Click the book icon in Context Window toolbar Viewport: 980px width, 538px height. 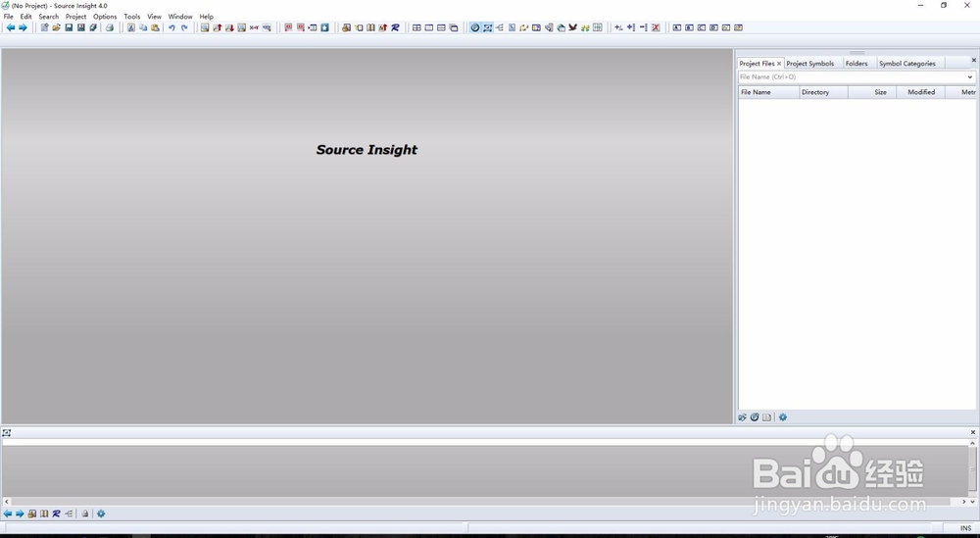pyautogui.click(x=44, y=514)
